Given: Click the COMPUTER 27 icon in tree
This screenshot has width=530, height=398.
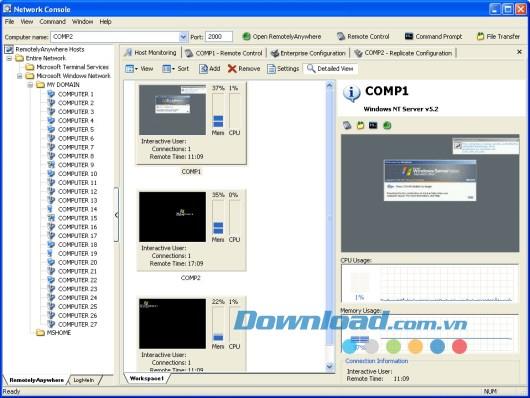Looking at the screenshot, I should pos(51,324).
